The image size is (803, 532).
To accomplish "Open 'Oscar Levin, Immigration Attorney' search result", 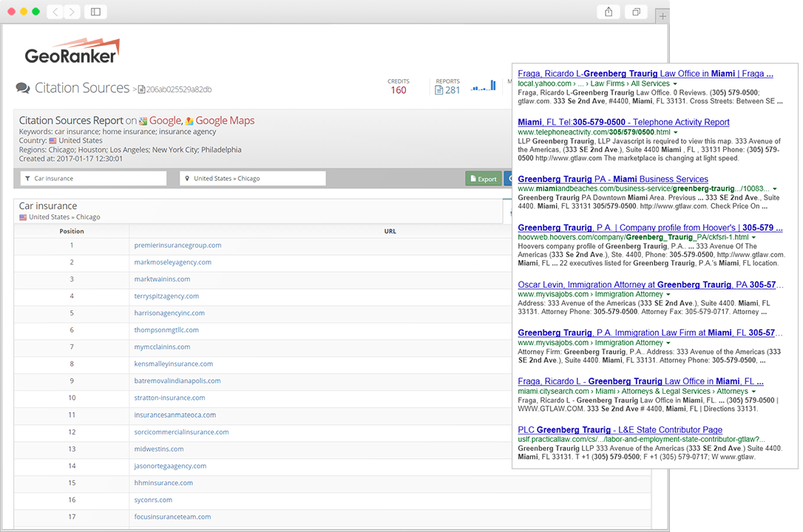I will point(650,284).
